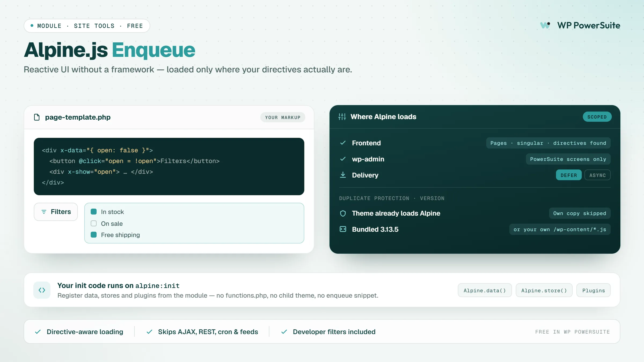This screenshot has width=644, height=362.
Task: Click the SCOPED badge
Action: tap(597, 117)
